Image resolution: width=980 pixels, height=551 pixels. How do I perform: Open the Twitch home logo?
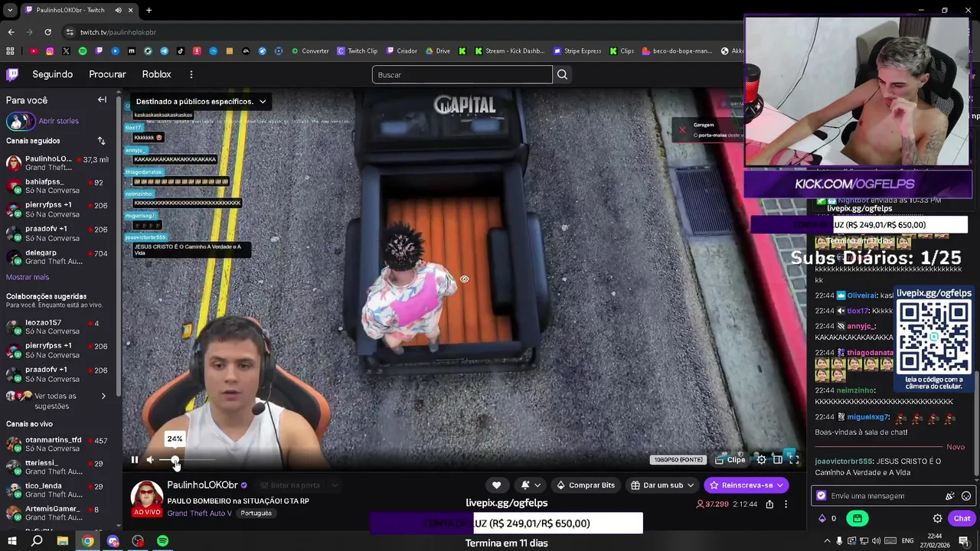(x=12, y=74)
